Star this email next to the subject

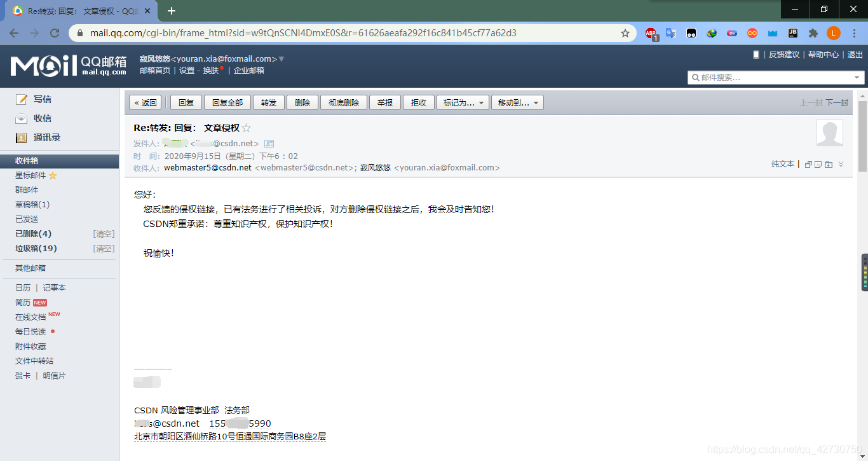(x=247, y=128)
